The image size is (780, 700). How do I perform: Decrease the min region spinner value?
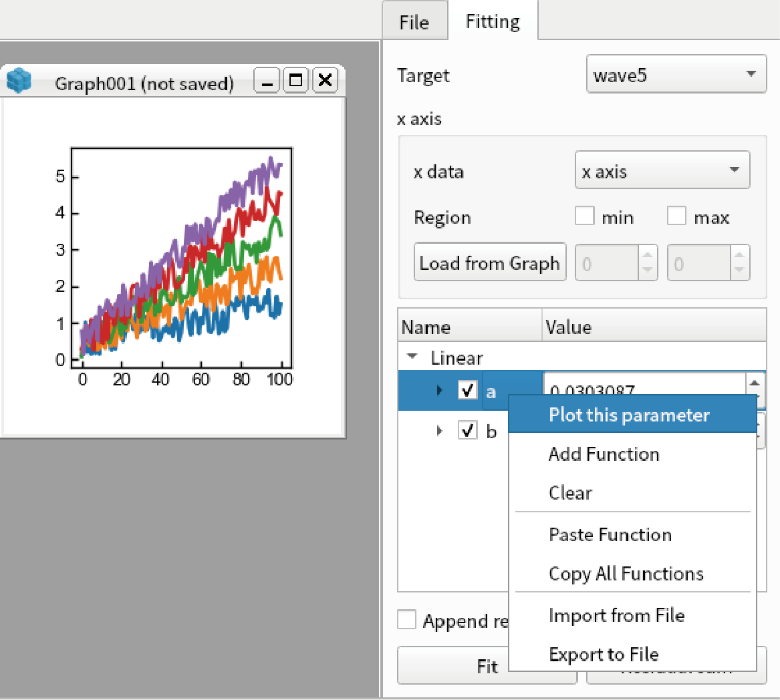pos(647,271)
